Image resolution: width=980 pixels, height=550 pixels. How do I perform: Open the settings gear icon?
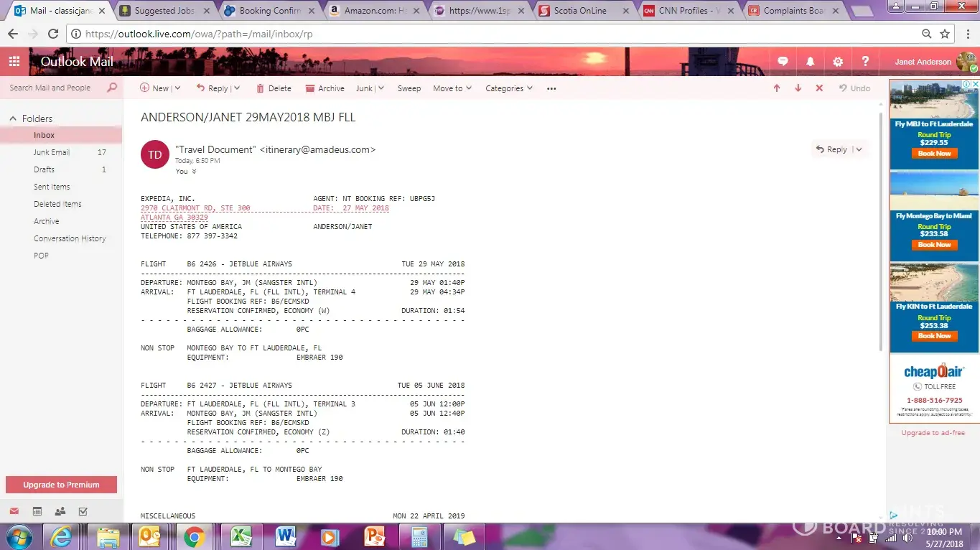tap(838, 62)
